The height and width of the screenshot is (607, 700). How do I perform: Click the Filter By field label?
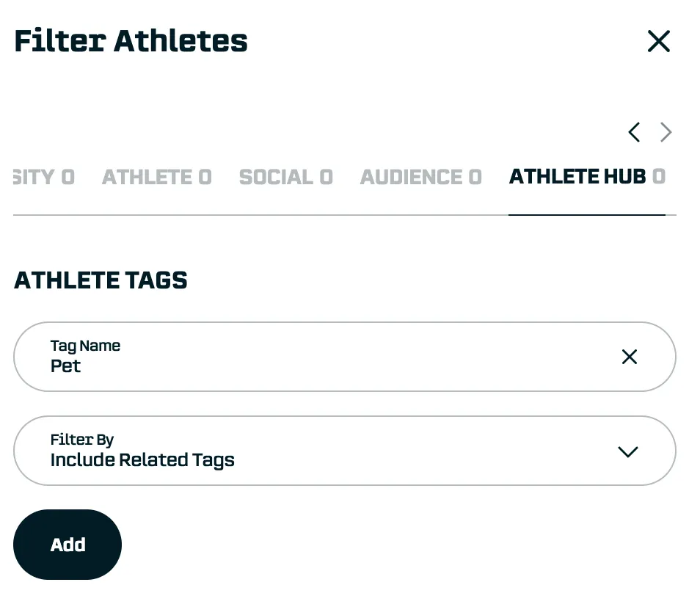point(81,440)
